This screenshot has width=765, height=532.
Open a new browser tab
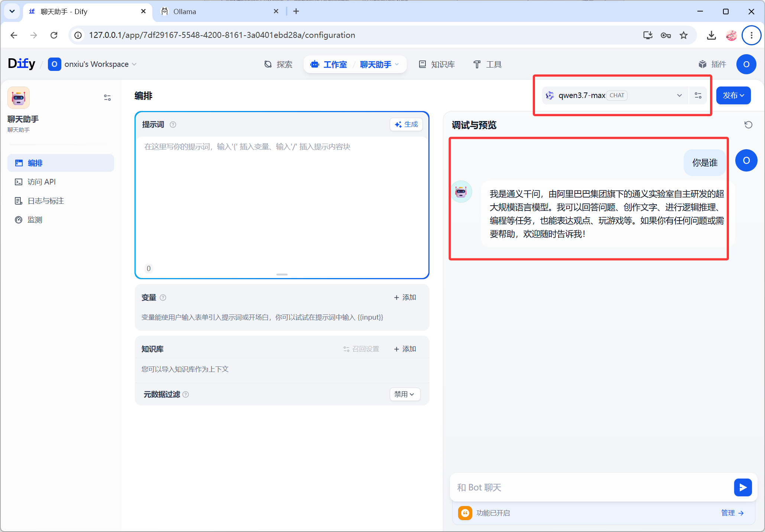[x=296, y=12]
